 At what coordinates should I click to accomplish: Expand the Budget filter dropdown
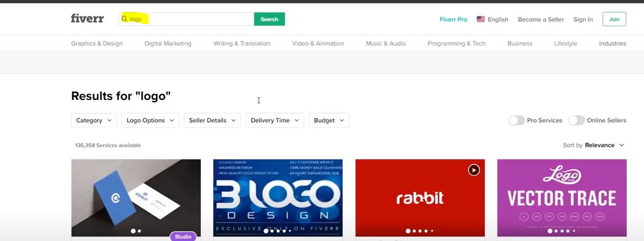(328, 120)
